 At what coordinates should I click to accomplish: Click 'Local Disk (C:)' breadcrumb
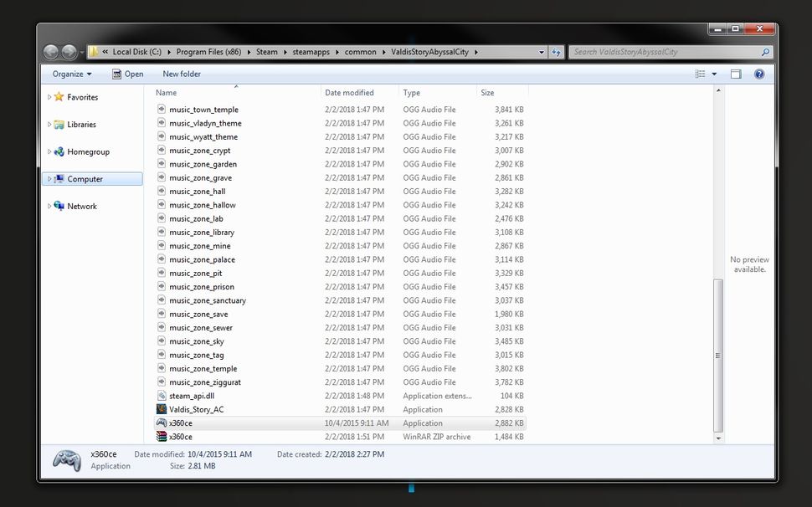137,52
